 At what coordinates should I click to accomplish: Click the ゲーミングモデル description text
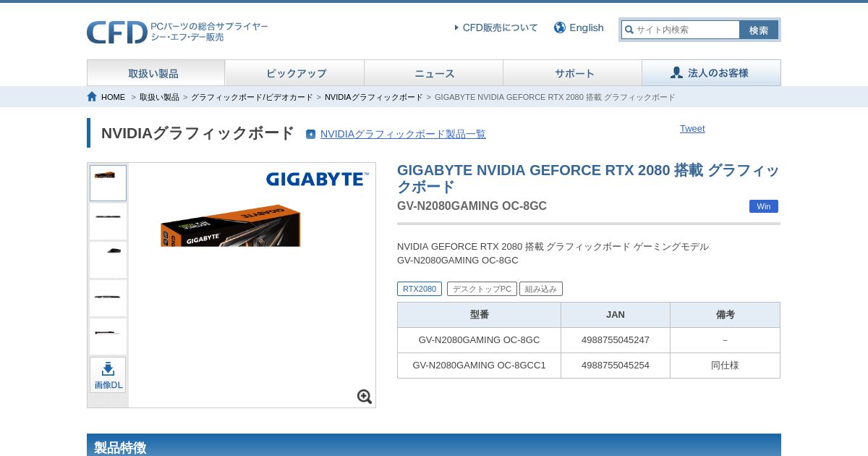click(x=671, y=247)
